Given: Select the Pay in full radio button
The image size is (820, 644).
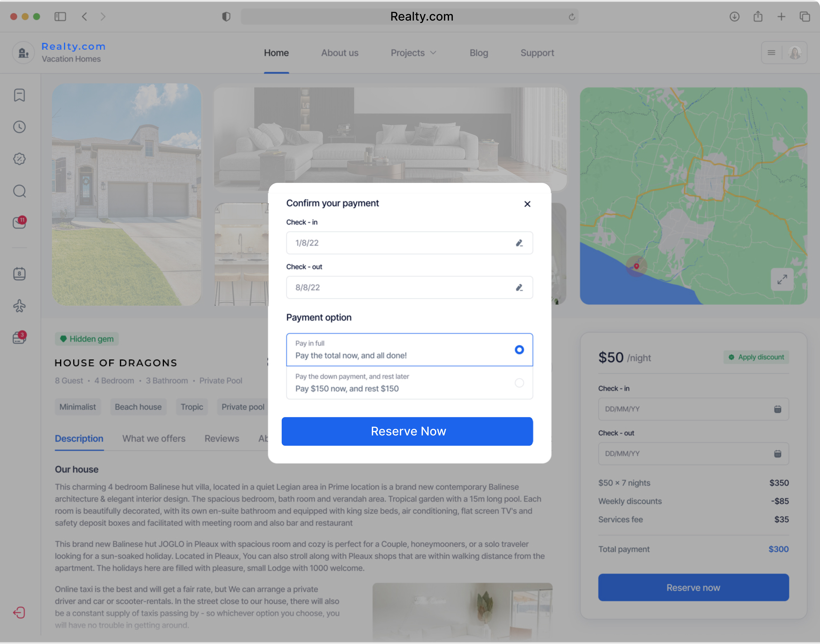Looking at the screenshot, I should tap(519, 350).
